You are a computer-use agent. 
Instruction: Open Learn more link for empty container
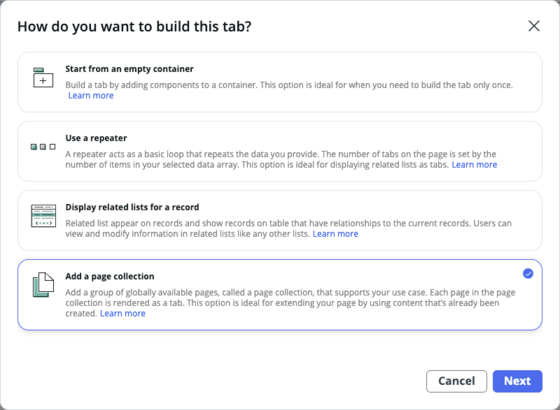91,95
